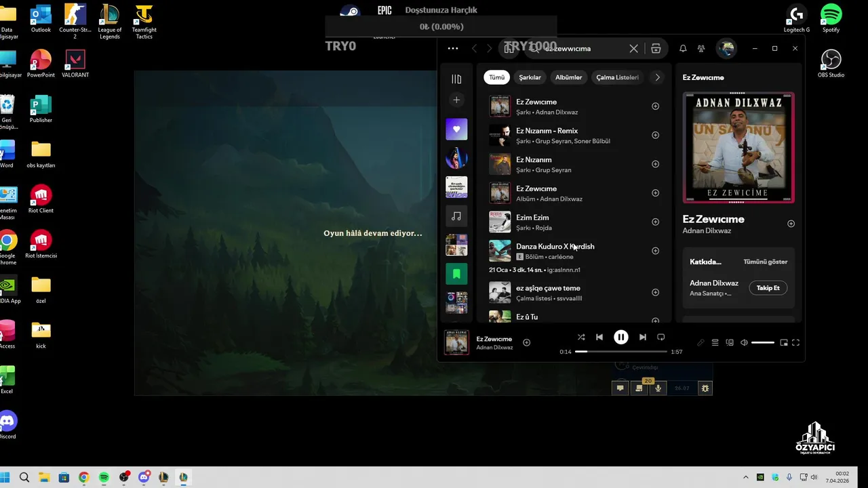
Task: Open the Ez û Tu result
Action: (574, 316)
